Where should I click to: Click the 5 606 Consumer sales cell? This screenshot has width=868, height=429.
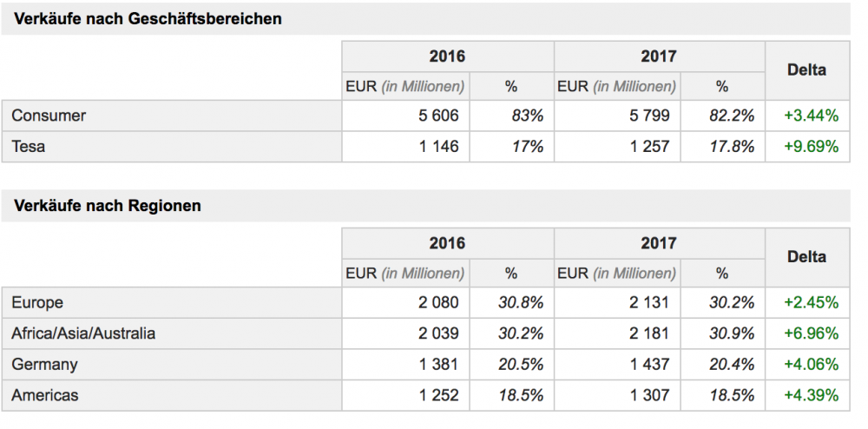(438, 115)
